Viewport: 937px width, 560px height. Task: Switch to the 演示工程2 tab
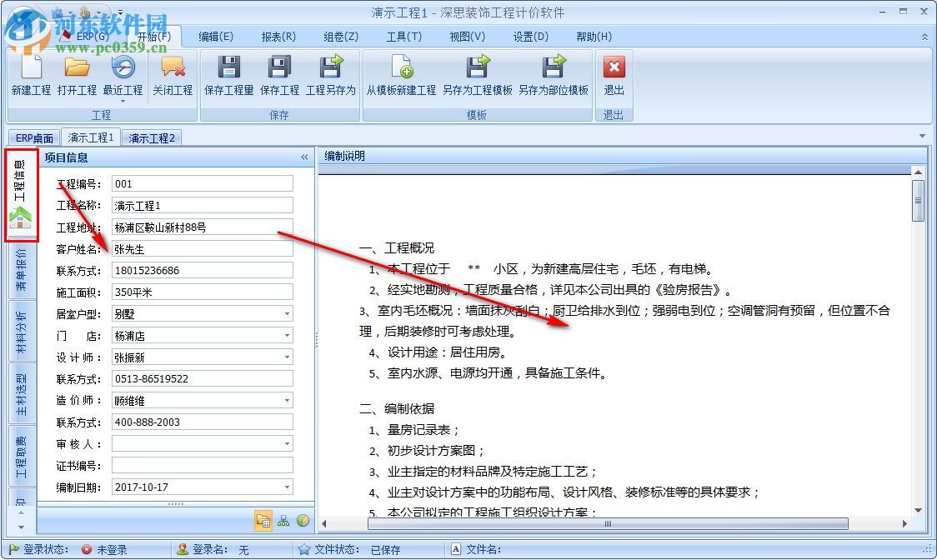click(151, 137)
